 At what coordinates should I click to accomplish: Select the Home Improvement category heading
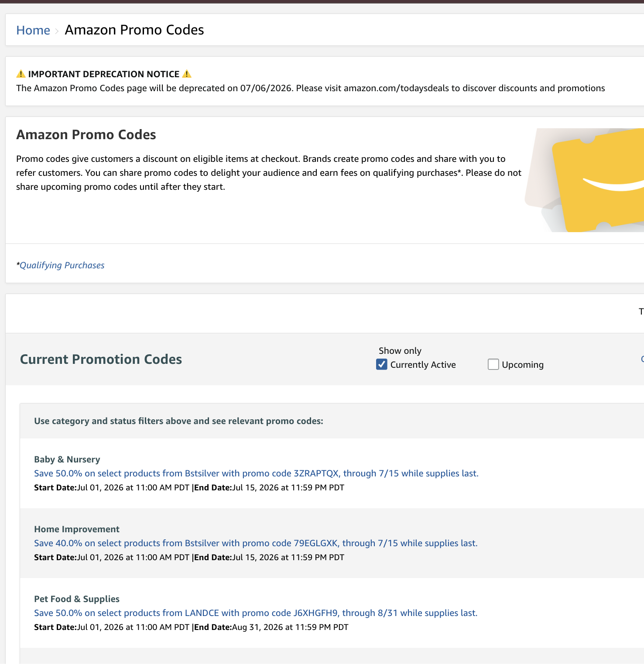(77, 529)
